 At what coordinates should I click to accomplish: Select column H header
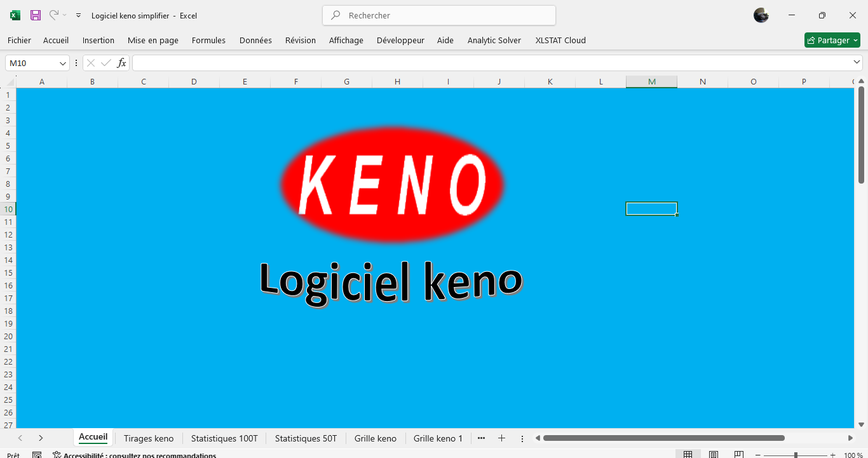pyautogui.click(x=397, y=82)
